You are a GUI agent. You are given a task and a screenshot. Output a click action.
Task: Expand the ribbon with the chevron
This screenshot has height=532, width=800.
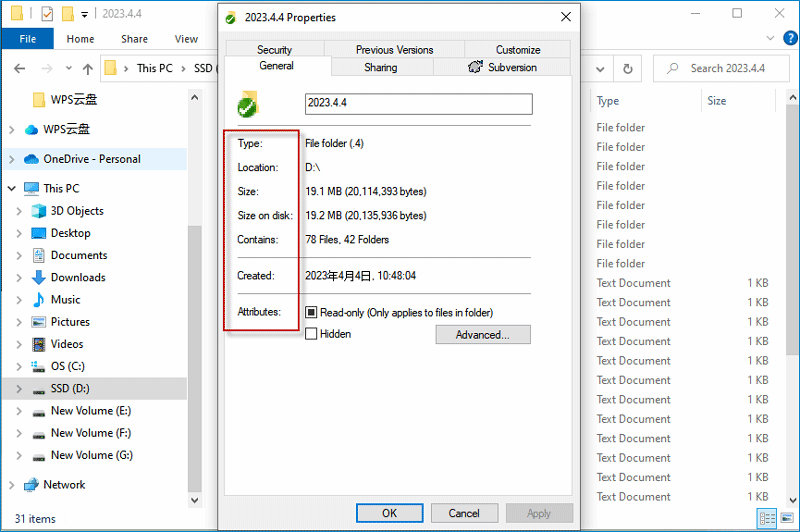[x=770, y=38]
